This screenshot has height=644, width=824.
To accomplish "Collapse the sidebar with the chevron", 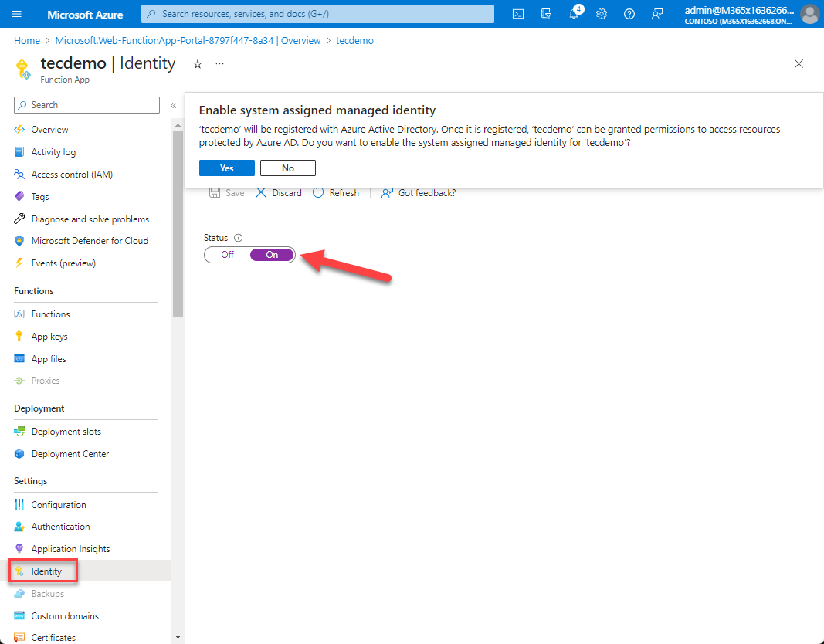I will coord(173,107).
